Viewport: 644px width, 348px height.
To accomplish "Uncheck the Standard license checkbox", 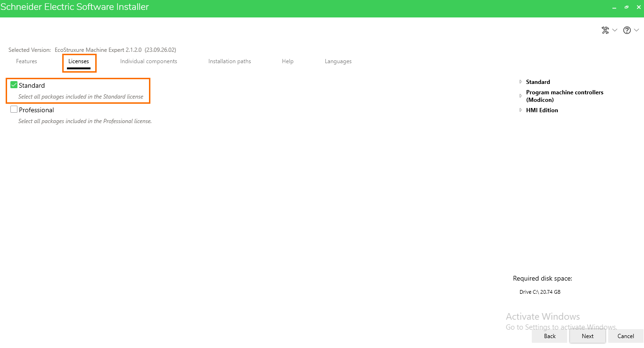I will click(x=14, y=85).
